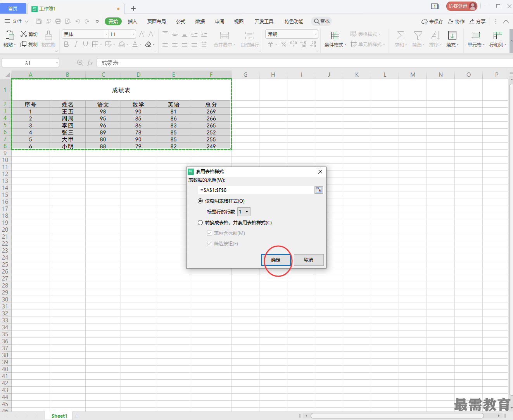The height and width of the screenshot is (420, 513).
Task: Click the AutoSum sigma icon
Action: pyautogui.click(x=401, y=36)
